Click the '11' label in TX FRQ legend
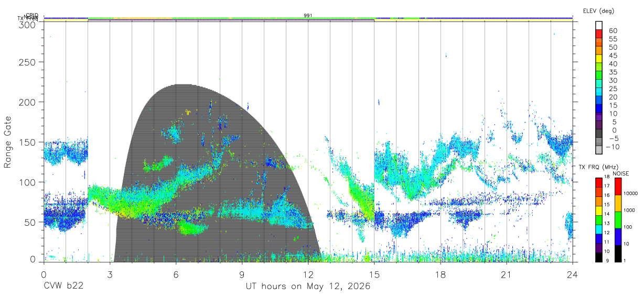 tap(607, 242)
